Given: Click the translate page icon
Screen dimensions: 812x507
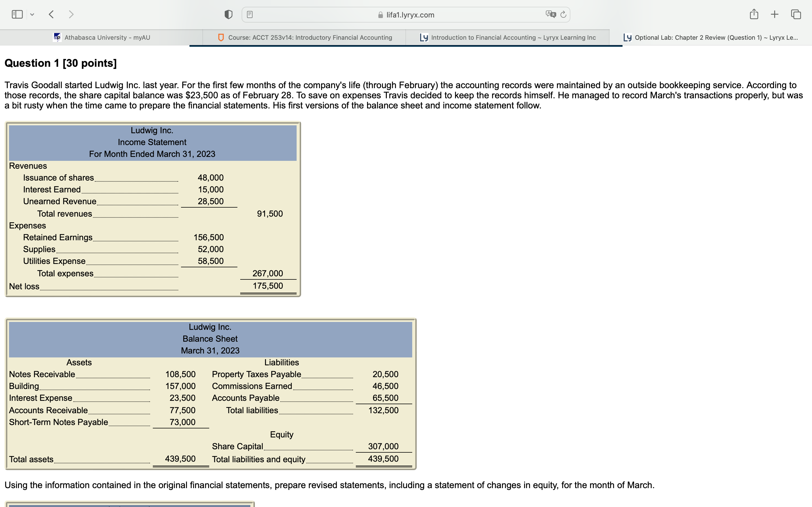Looking at the screenshot, I should [550, 14].
